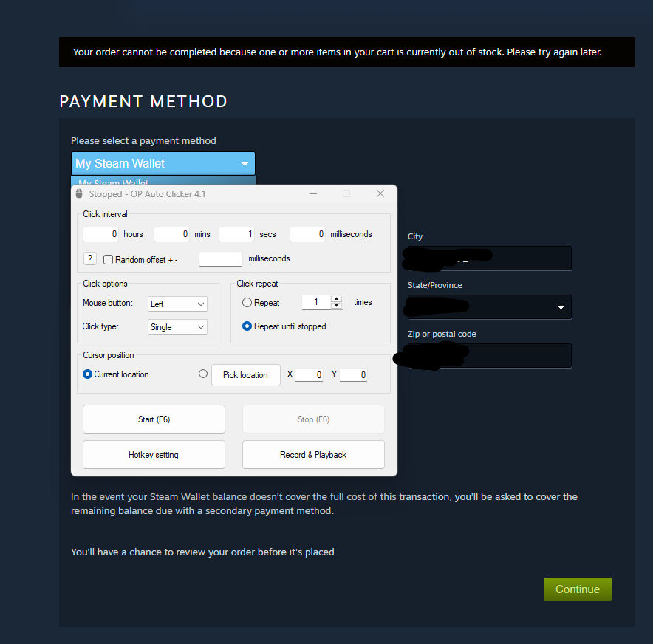Click the Start (F6) button
Screen dimensions: 653x644
coord(154,419)
